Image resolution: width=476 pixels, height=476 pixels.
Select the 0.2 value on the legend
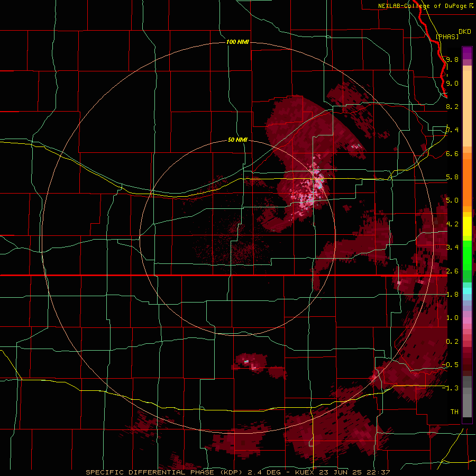coord(452,342)
